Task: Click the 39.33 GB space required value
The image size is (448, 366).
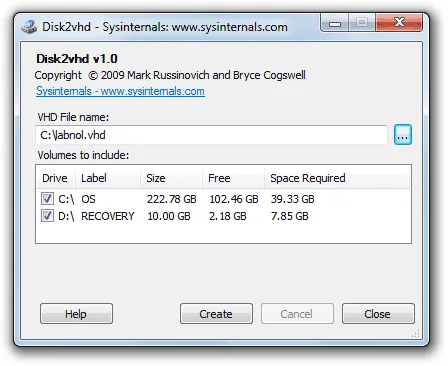Action: pyautogui.click(x=293, y=199)
